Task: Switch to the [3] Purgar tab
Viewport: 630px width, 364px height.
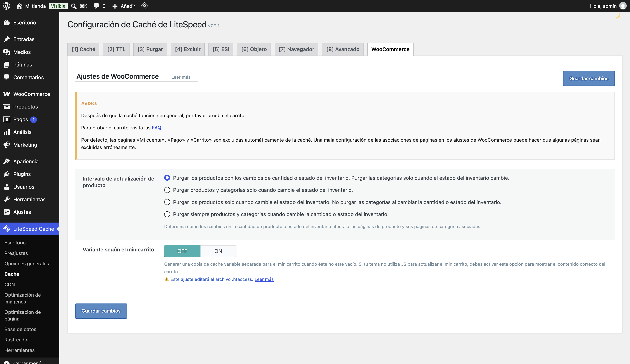Action: pos(150,49)
